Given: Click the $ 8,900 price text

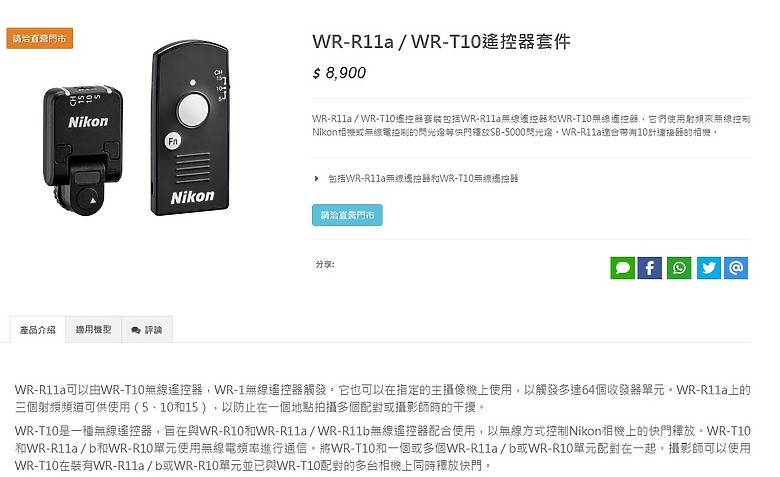Looking at the screenshot, I should click(339, 73).
